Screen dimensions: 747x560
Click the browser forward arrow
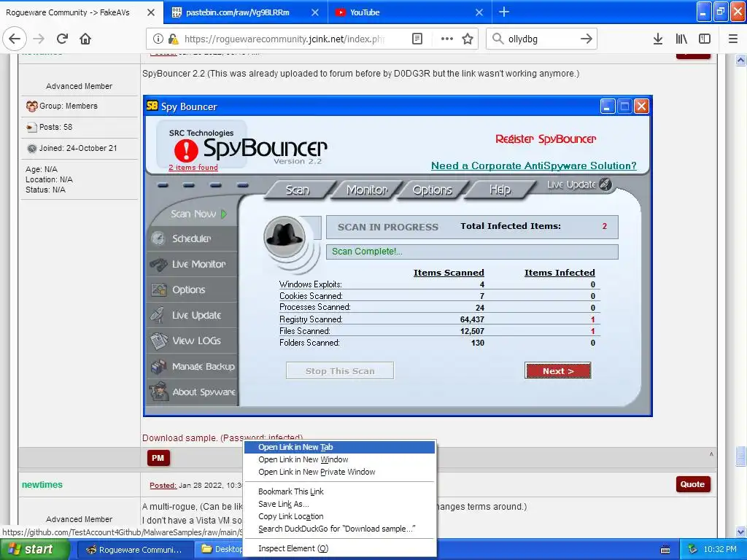pyautogui.click(x=39, y=39)
